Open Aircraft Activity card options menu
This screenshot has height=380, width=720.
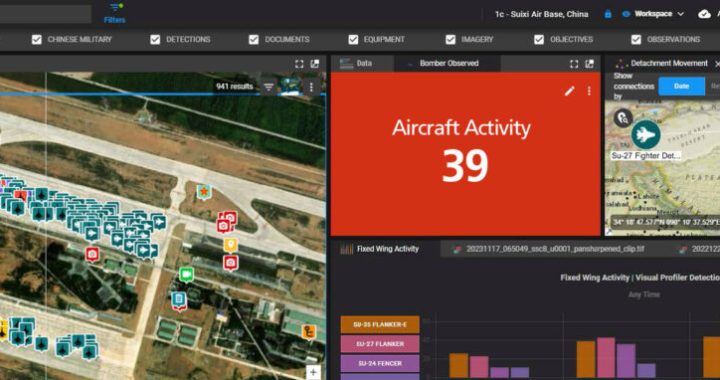pos(589,91)
